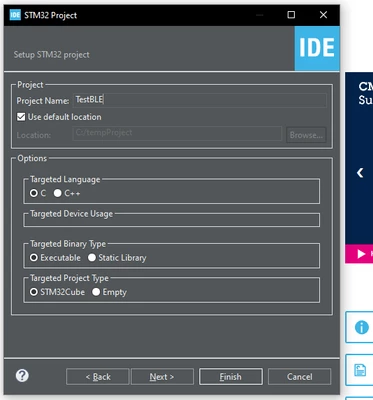Toggle Use default location checkbox
The width and height of the screenshot is (373, 400).
[21, 117]
